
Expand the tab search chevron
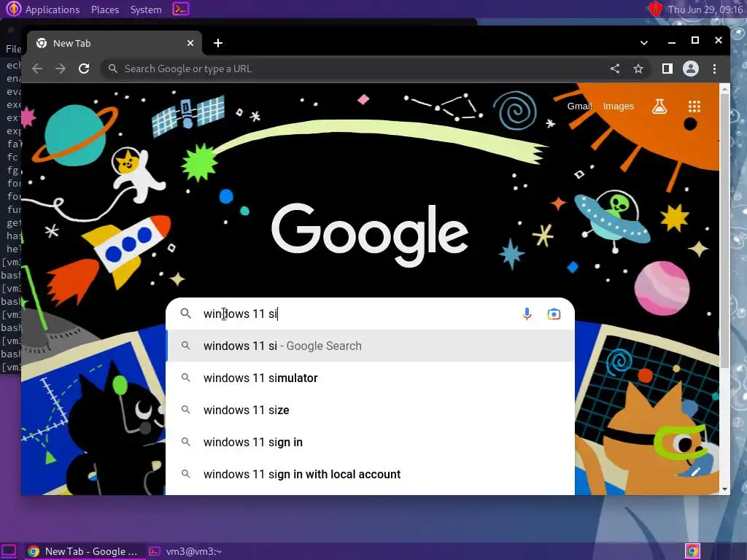644,43
